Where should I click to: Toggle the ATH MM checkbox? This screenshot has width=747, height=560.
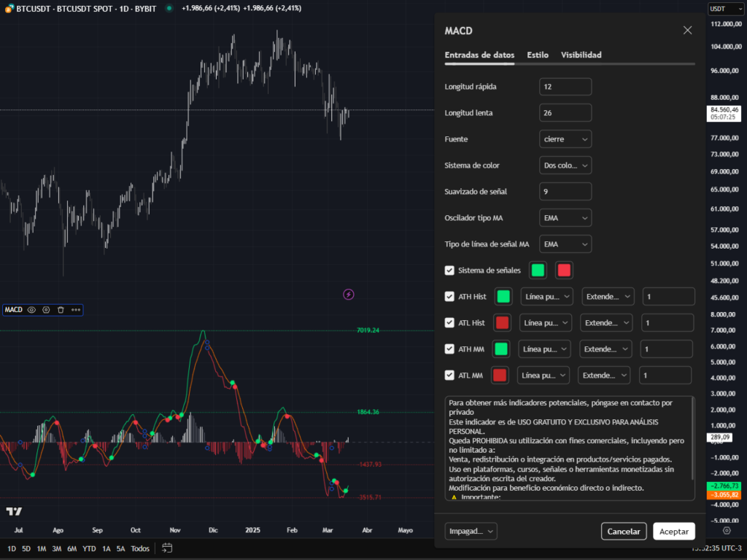pos(449,349)
